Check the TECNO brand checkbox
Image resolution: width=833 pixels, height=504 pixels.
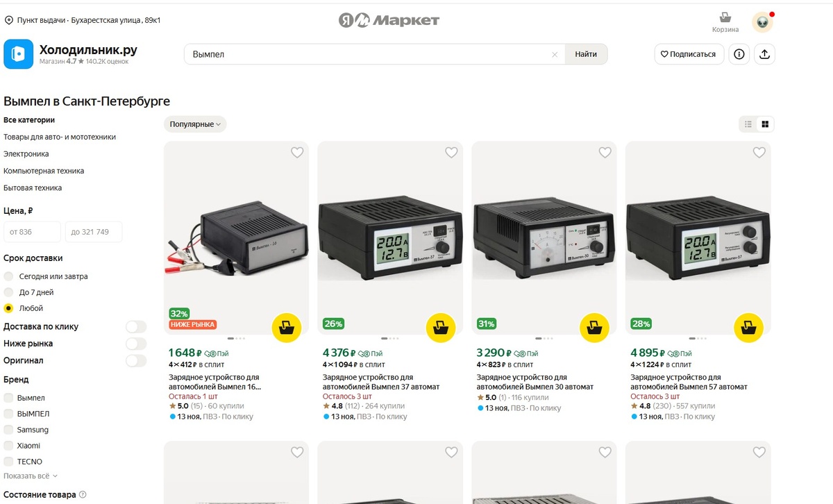8,462
